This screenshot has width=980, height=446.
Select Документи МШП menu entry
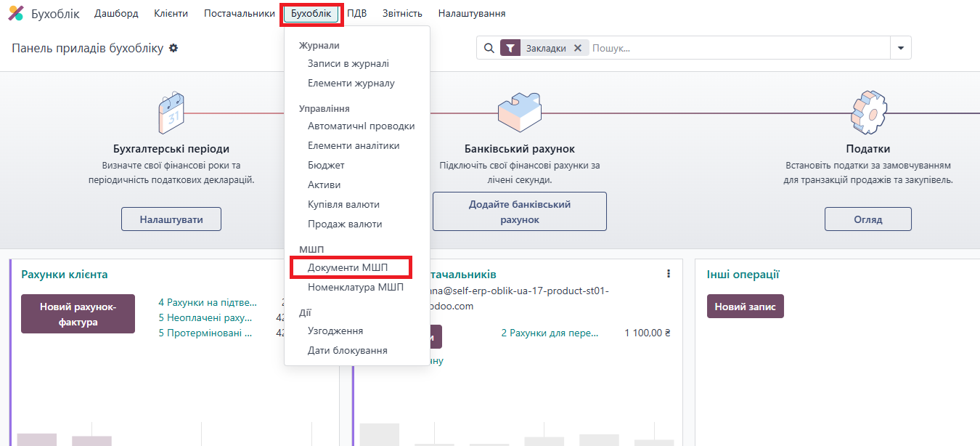point(348,267)
